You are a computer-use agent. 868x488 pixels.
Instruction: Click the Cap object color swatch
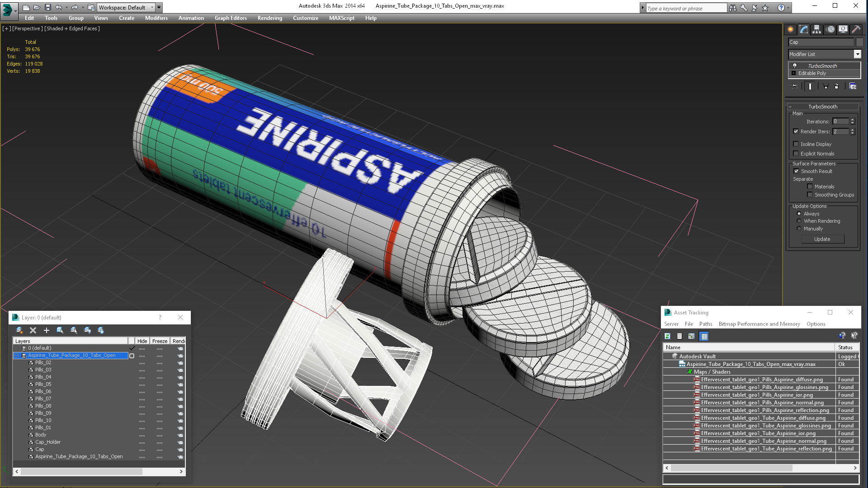pos(859,42)
